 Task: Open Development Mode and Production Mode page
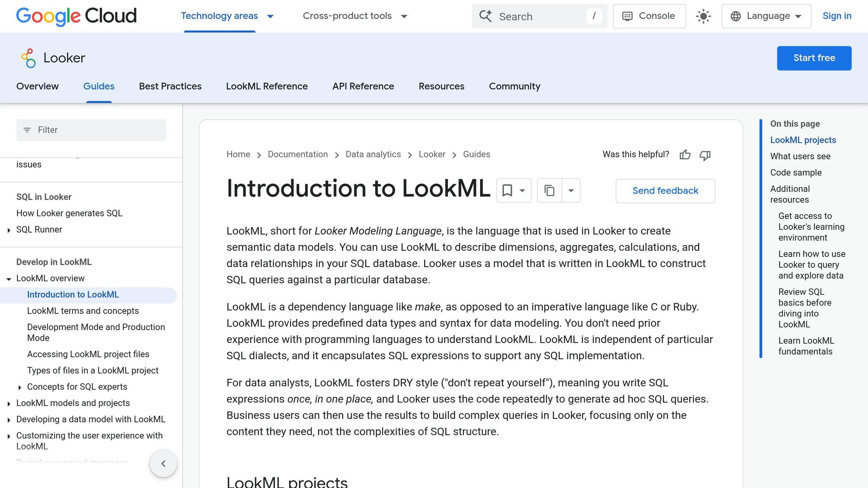[x=96, y=333]
